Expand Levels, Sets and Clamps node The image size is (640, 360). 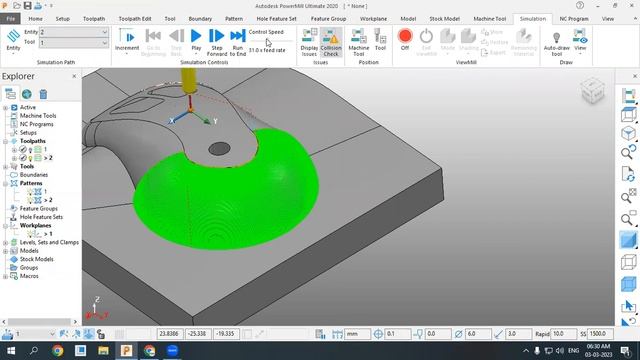pyautogui.click(x=5, y=242)
